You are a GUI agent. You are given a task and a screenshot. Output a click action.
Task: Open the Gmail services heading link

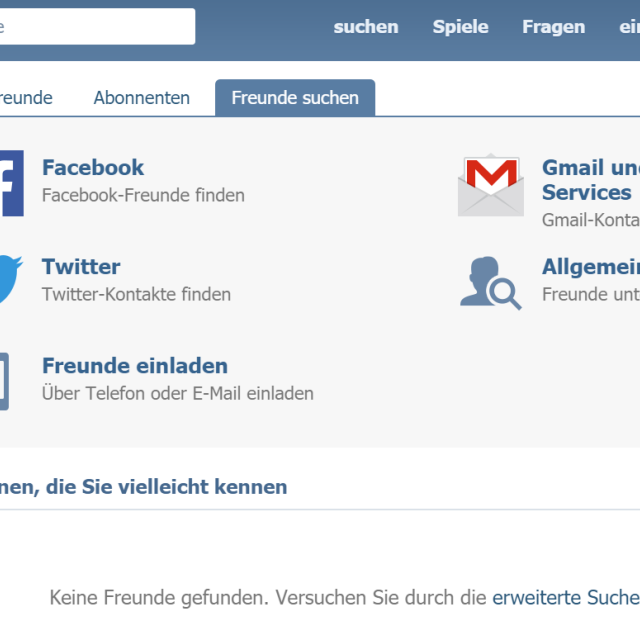(590, 180)
